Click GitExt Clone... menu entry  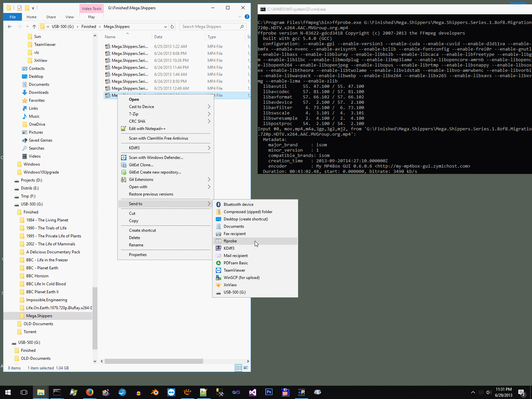pyautogui.click(x=166, y=165)
